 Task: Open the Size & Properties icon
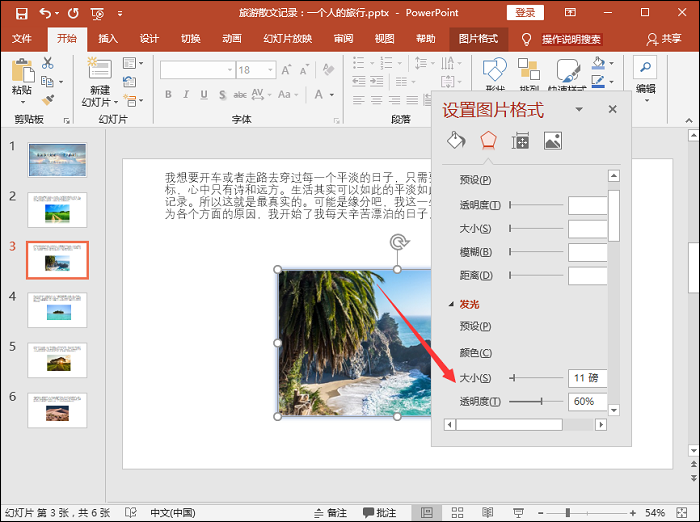(x=520, y=141)
